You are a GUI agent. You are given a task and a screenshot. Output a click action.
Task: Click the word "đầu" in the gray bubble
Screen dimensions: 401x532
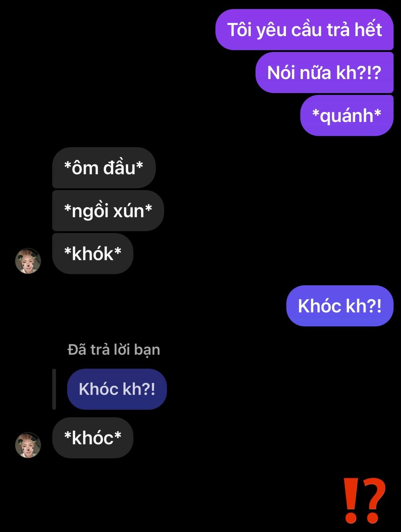click(119, 168)
